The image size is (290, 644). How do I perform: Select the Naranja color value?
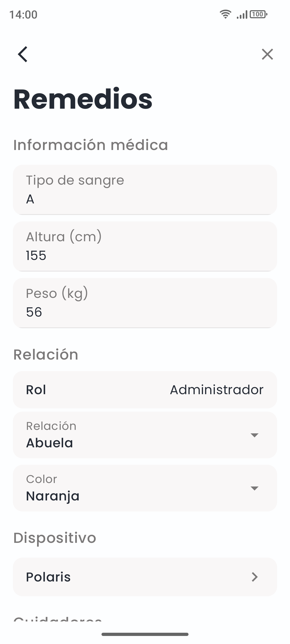[53, 496]
